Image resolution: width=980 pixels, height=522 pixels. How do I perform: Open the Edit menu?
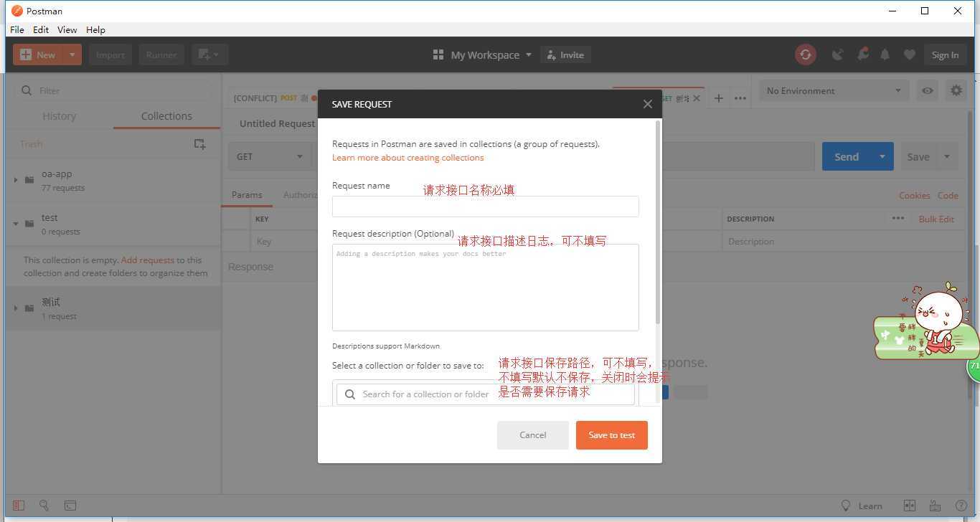click(41, 29)
